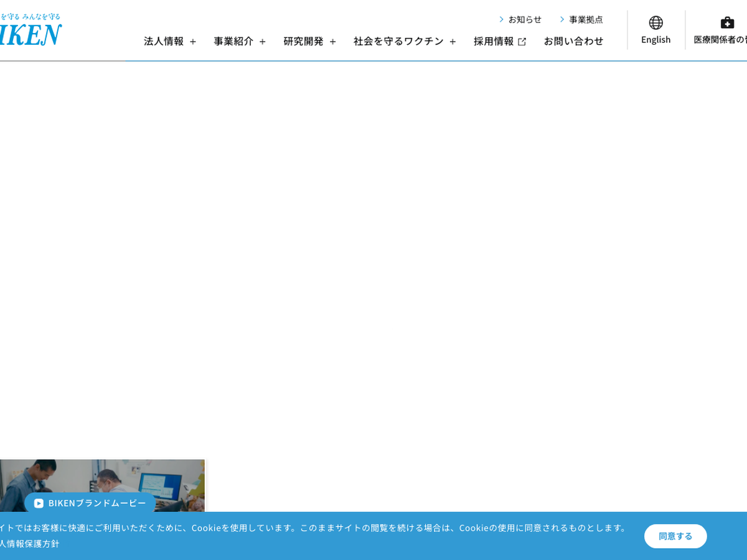
Task: Click the play icon on BIKENブランドムービー
Action: 39,503
